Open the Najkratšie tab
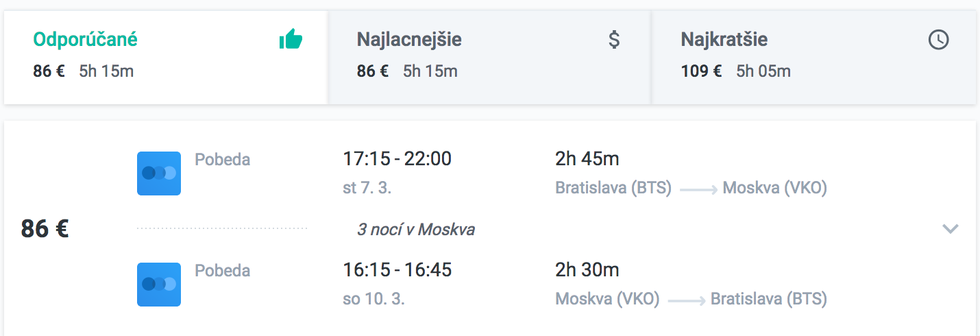The width and height of the screenshot is (980, 336). pos(813,57)
